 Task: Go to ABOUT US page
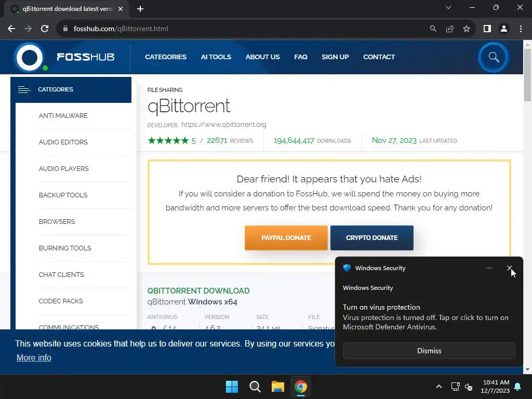click(262, 57)
